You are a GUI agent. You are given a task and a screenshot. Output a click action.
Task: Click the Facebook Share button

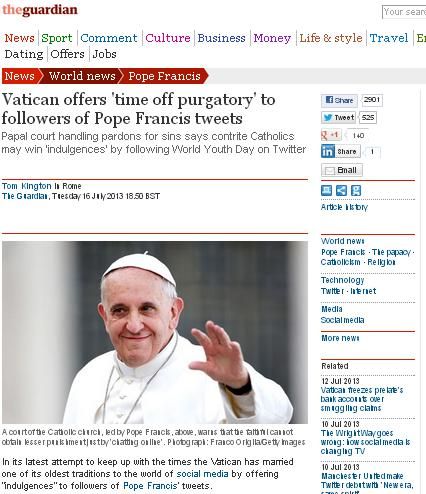[339, 100]
